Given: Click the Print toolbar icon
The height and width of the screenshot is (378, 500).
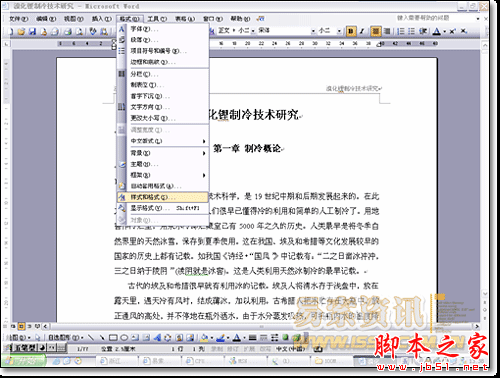Looking at the screenshot, I should click(x=68, y=31).
